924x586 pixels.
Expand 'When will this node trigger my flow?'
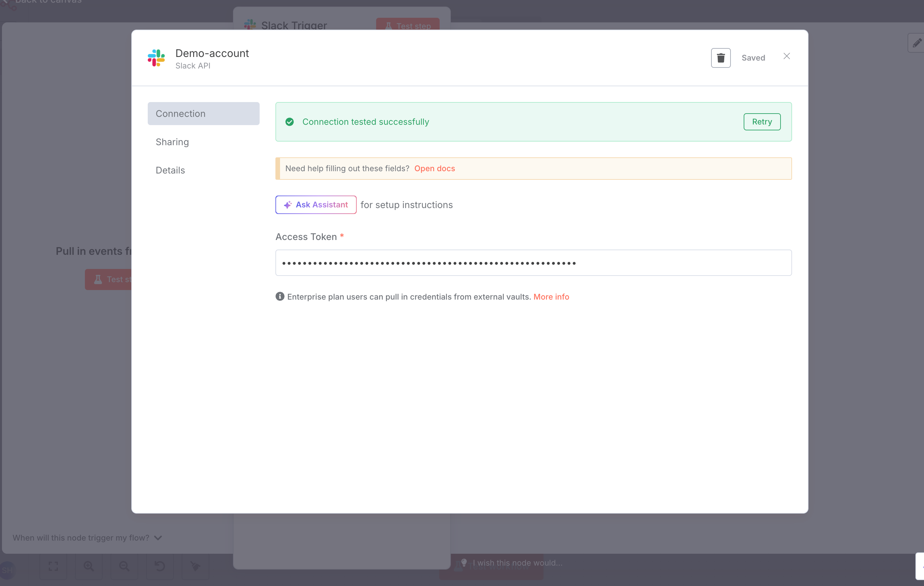tap(87, 538)
